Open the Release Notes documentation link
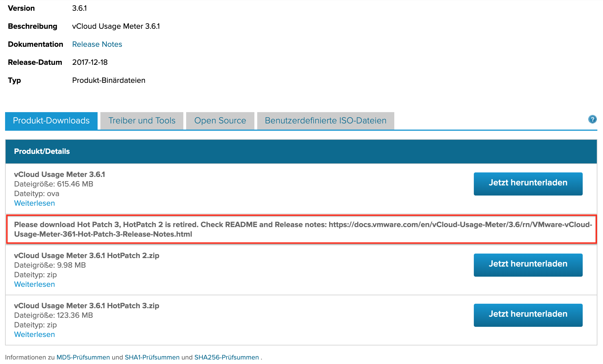The width and height of the screenshot is (603, 364). 97,44
